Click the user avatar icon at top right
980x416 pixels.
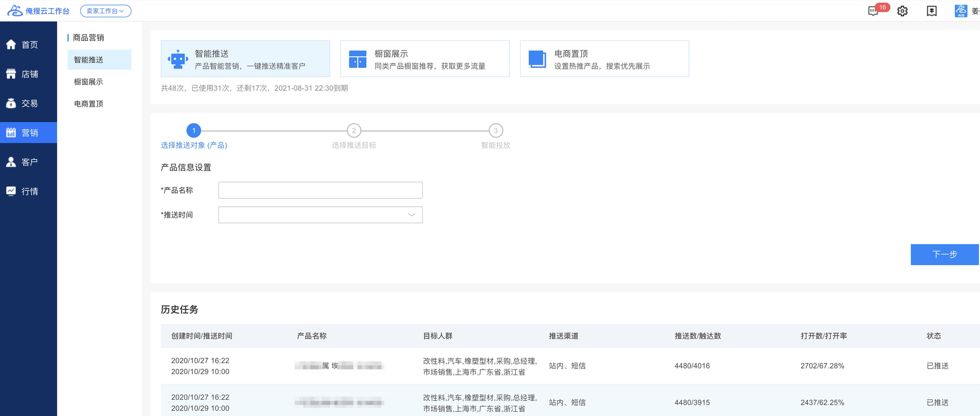(961, 11)
